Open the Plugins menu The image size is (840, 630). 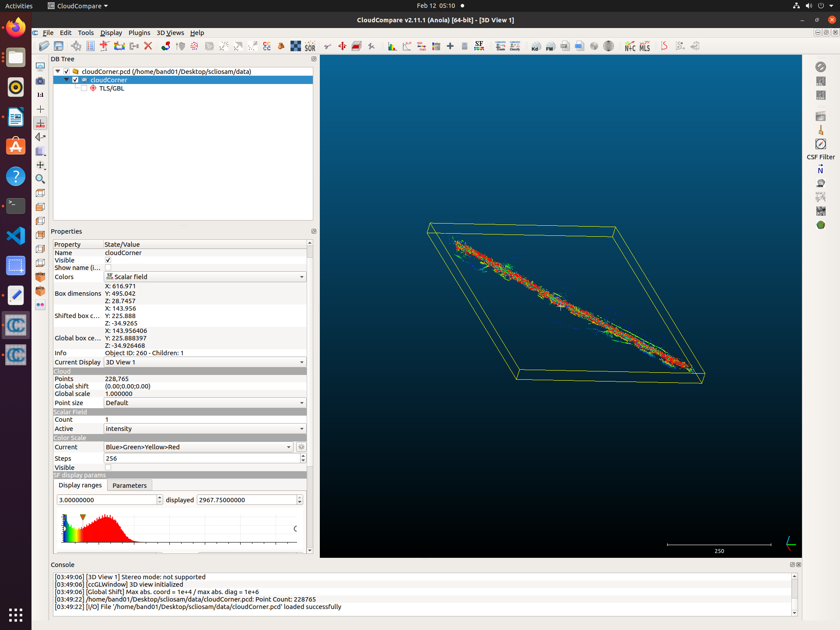pos(139,32)
